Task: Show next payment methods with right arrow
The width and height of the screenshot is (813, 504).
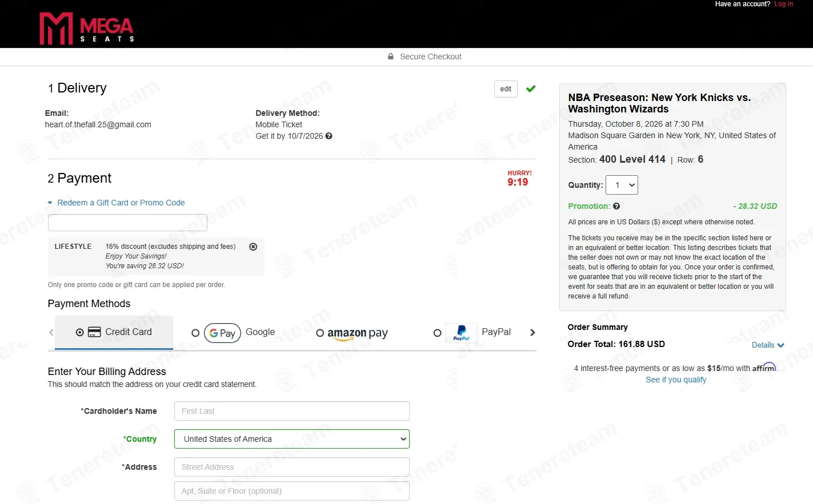Action: tap(532, 332)
